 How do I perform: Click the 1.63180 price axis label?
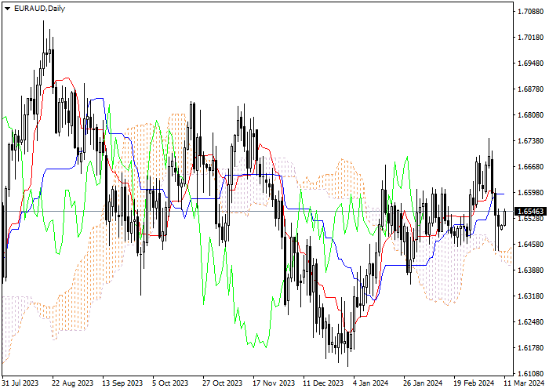coord(530,296)
